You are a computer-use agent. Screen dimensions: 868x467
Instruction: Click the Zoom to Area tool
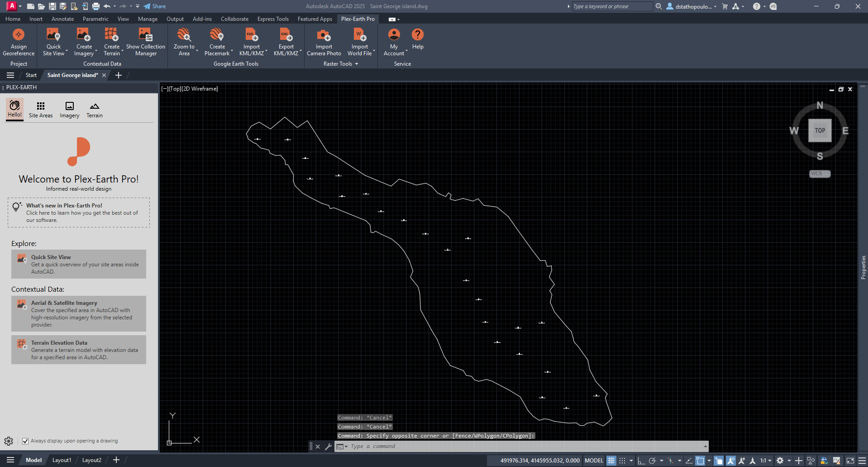pyautogui.click(x=184, y=42)
